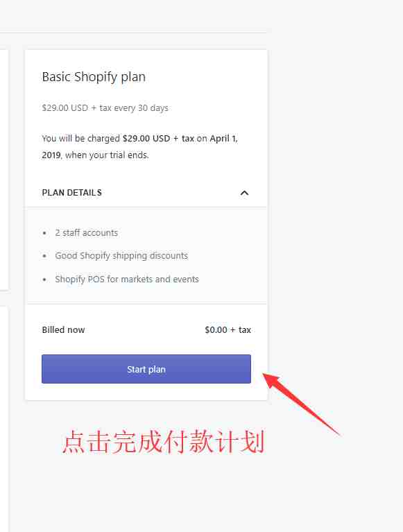403x532 pixels.
Task: Click the partially visible card at left edge
Action: coord(4,170)
